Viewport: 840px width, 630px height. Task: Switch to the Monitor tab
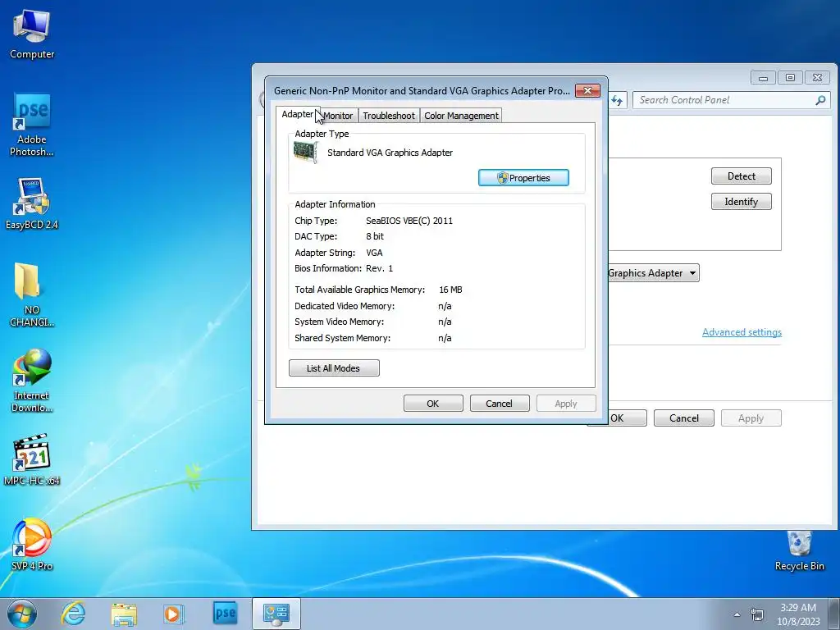tap(338, 116)
